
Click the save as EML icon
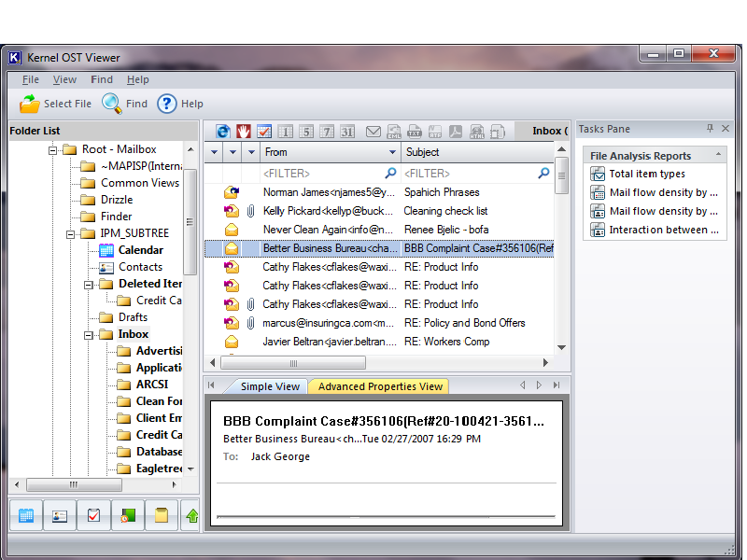pos(394,131)
